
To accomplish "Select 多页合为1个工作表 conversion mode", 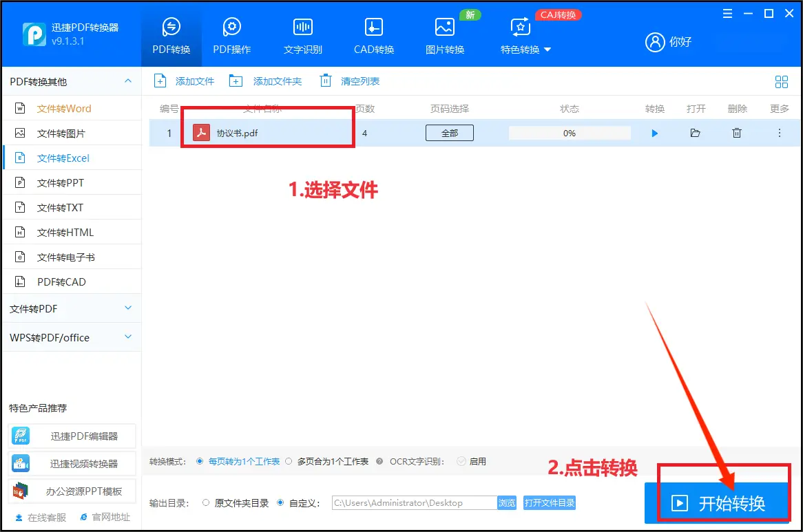I will click(x=289, y=461).
